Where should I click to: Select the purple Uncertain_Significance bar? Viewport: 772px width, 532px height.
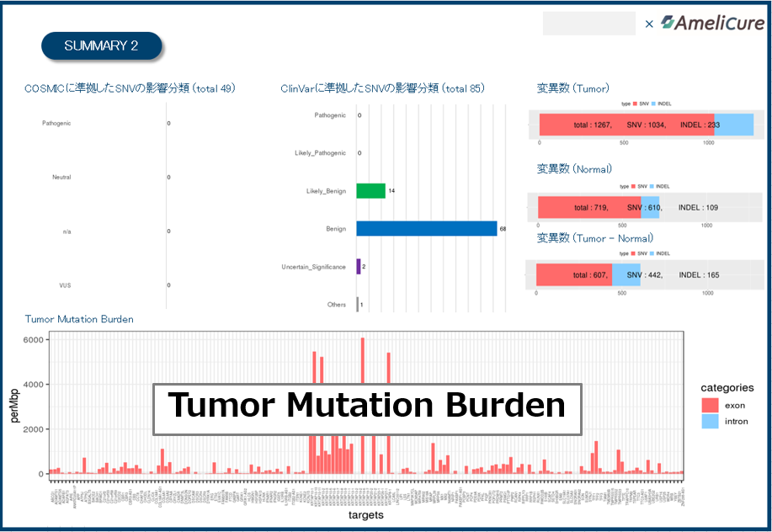pyautogui.click(x=359, y=267)
